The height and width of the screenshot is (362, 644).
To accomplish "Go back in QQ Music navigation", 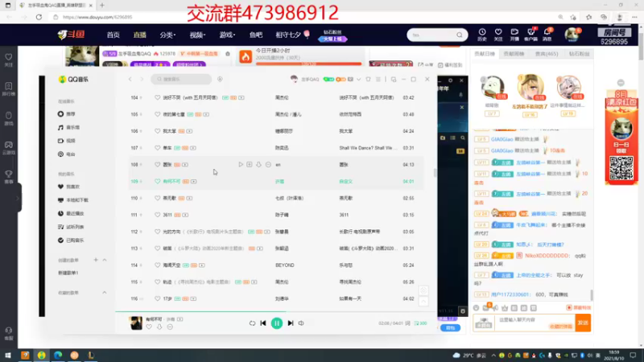I will click(130, 79).
